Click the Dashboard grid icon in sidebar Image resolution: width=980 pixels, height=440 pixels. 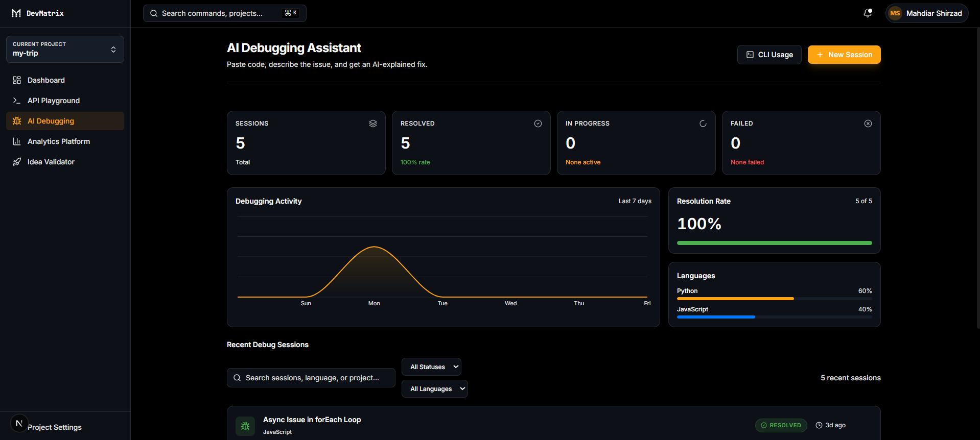pyautogui.click(x=17, y=80)
